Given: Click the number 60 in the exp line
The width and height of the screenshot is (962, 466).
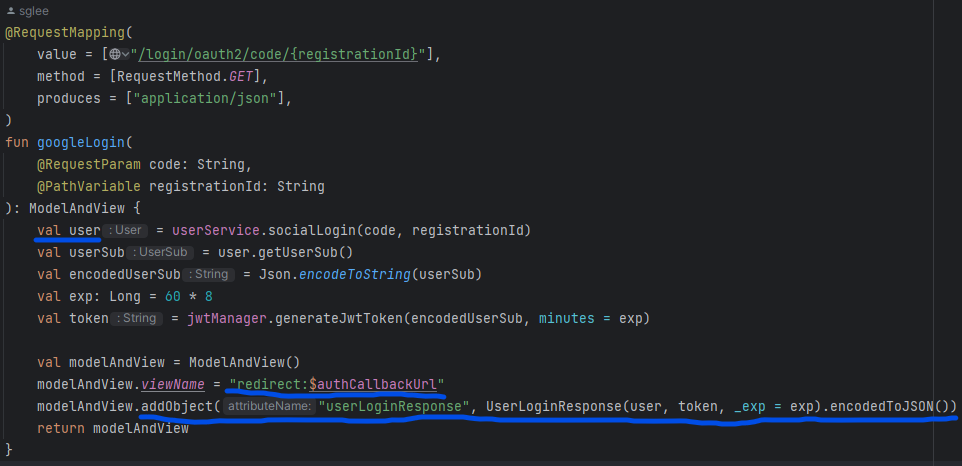Looking at the screenshot, I should (x=172, y=297).
